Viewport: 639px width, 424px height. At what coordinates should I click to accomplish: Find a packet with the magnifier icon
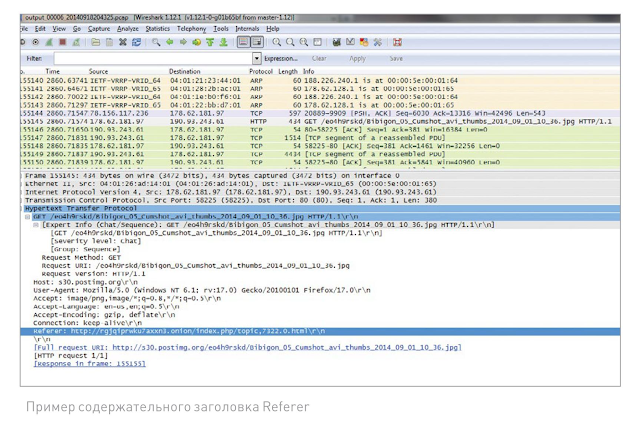(x=156, y=42)
